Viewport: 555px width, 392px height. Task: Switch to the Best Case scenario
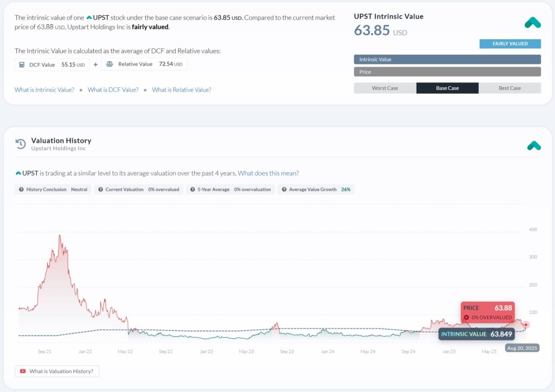(509, 88)
